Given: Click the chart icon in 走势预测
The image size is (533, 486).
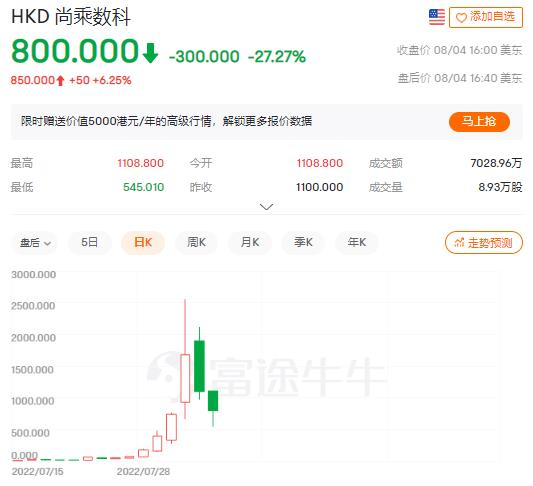Looking at the screenshot, I should 459,243.
